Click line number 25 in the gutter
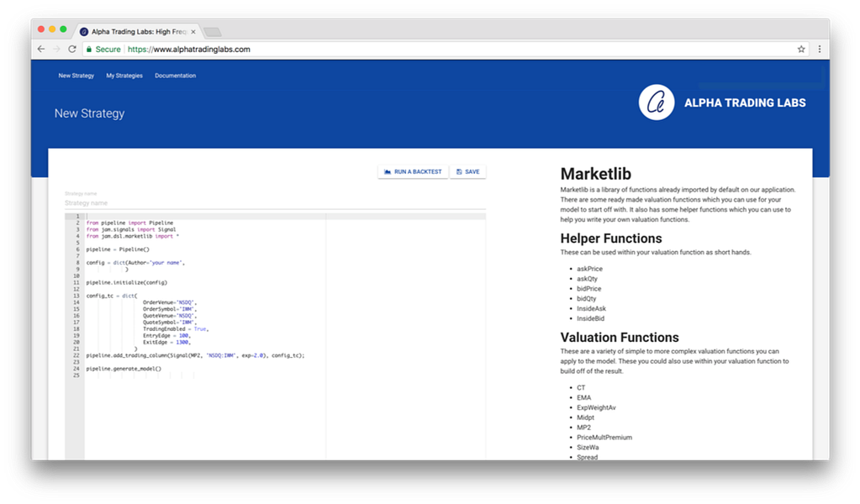860x504 pixels. (x=77, y=375)
